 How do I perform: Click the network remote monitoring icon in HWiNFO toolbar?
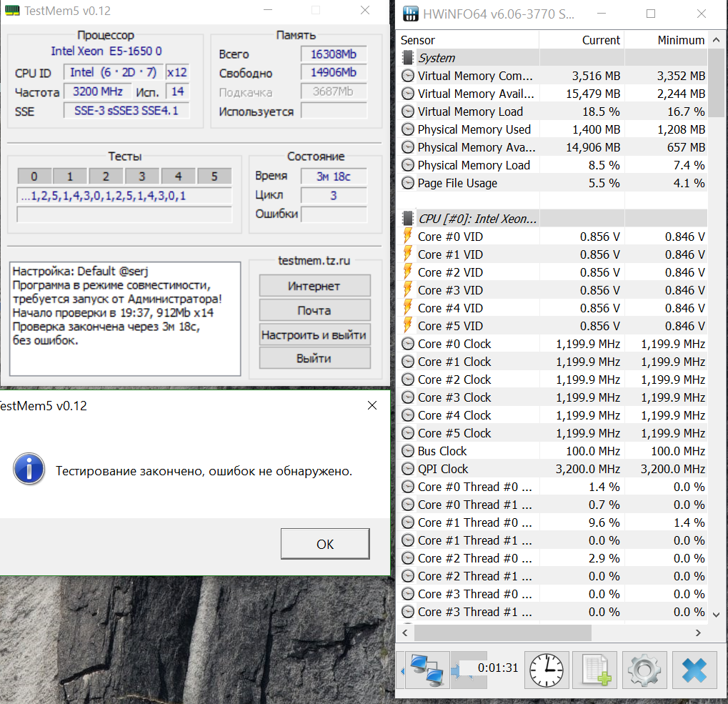[427, 670]
